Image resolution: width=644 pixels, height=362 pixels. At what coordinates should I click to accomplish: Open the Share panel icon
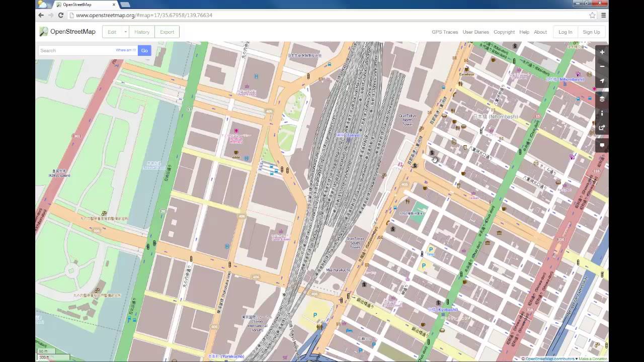(602, 128)
